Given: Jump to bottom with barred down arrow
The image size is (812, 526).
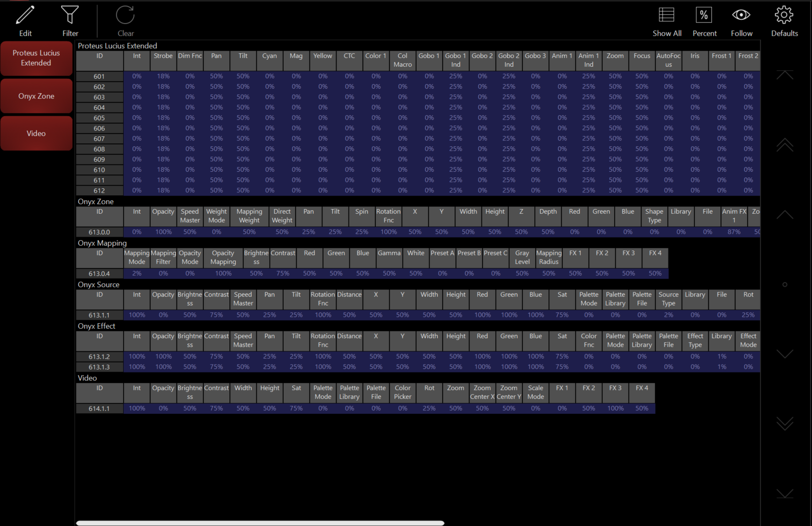Looking at the screenshot, I should coord(785,493).
